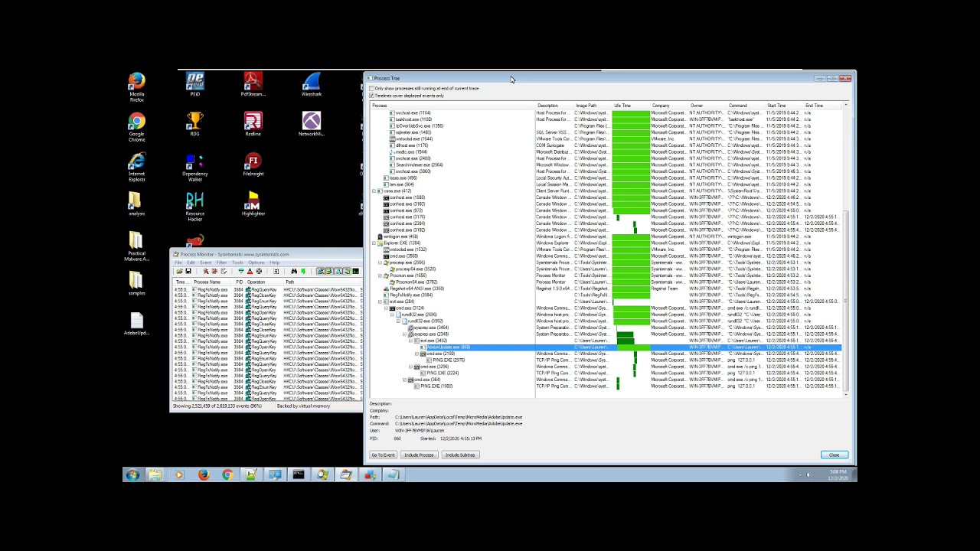Image resolution: width=980 pixels, height=551 pixels.
Task: Click the Command Prompt icon in the taskbar
Action: click(299, 474)
